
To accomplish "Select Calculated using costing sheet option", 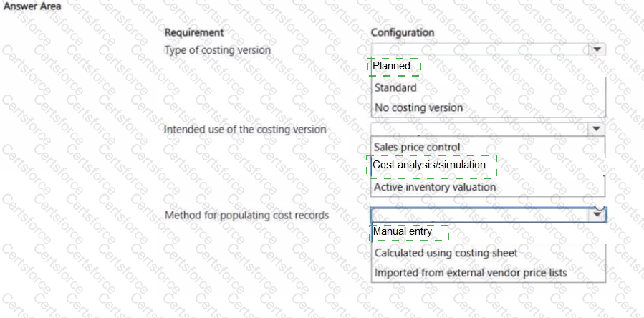I will point(446,253).
